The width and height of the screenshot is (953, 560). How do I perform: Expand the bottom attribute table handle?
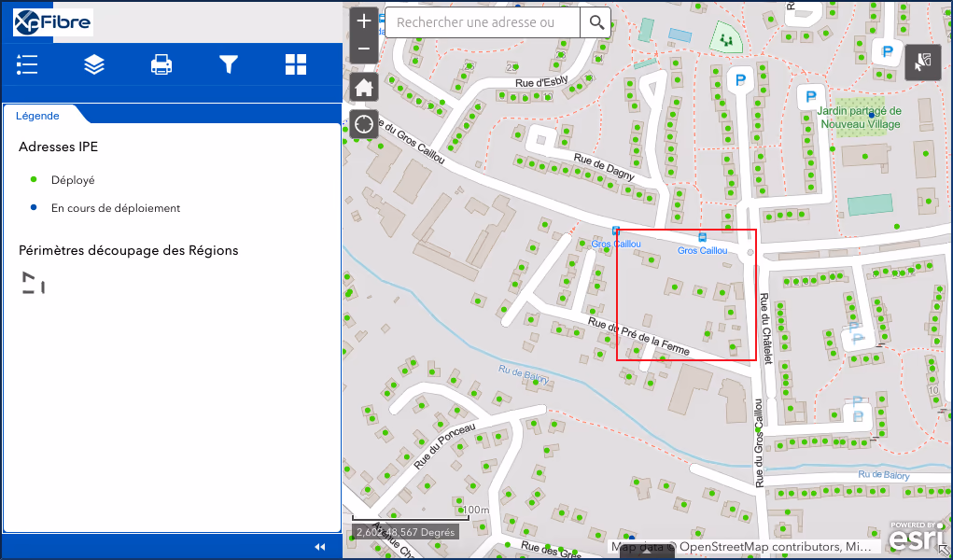(x=647, y=551)
